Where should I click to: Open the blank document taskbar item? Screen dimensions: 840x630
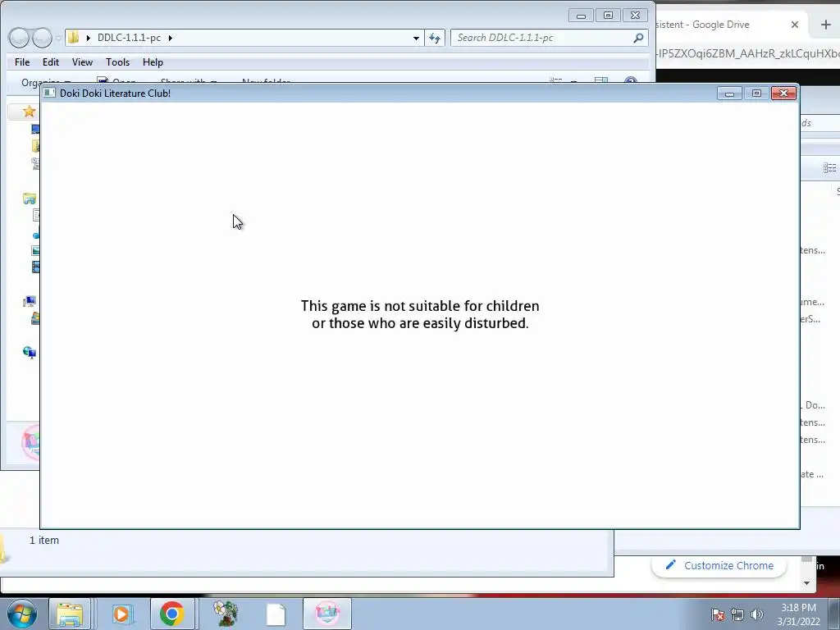(x=276, y=614)
